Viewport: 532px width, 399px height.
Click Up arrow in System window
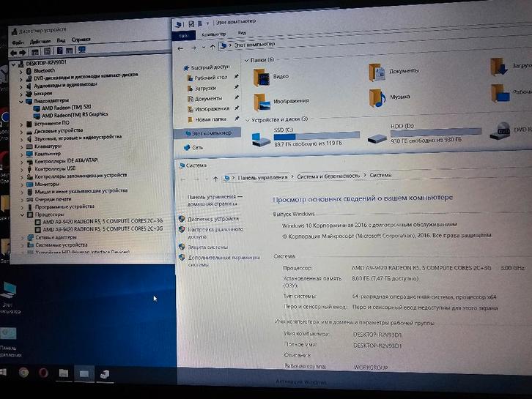(215, 179)
